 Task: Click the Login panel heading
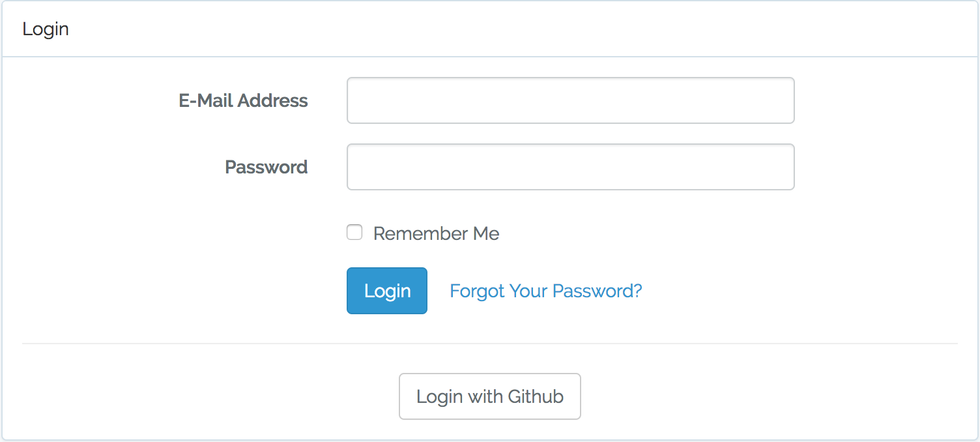(x=46, y=29)
